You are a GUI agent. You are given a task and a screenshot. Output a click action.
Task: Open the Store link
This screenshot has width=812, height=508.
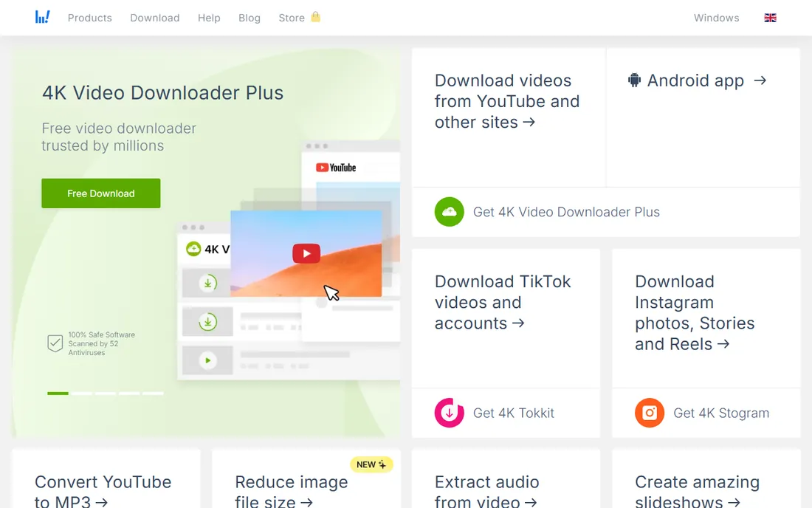tap(292, 18)
